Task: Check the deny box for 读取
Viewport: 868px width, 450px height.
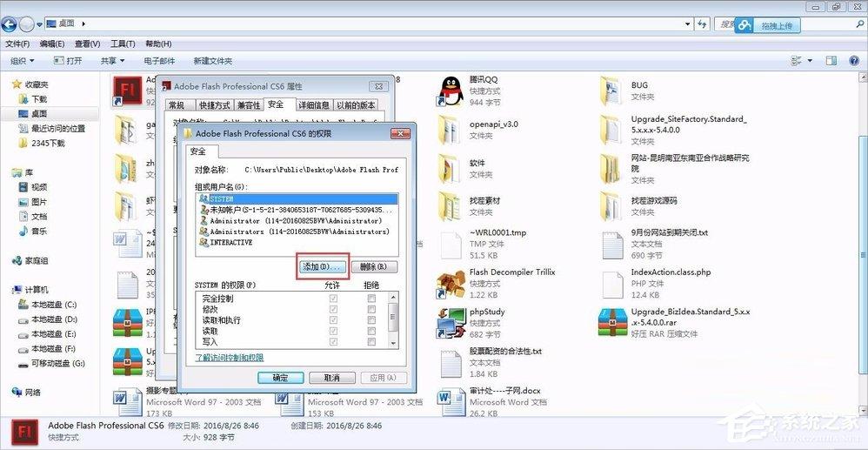Action: pos(371,331)
